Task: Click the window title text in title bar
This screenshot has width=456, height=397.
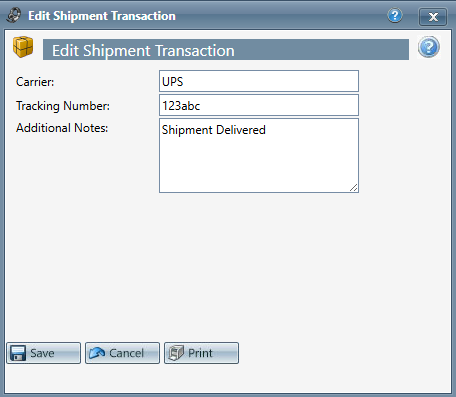Action: [x=102, y=16]
